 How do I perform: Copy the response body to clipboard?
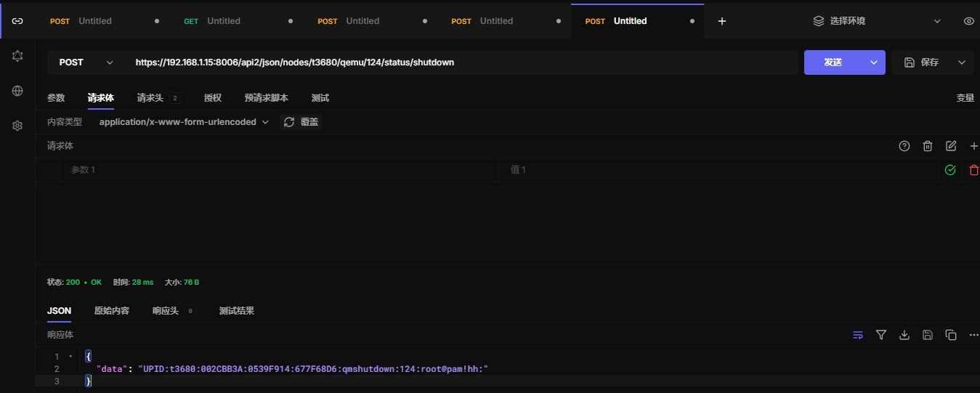coord(951,335)
